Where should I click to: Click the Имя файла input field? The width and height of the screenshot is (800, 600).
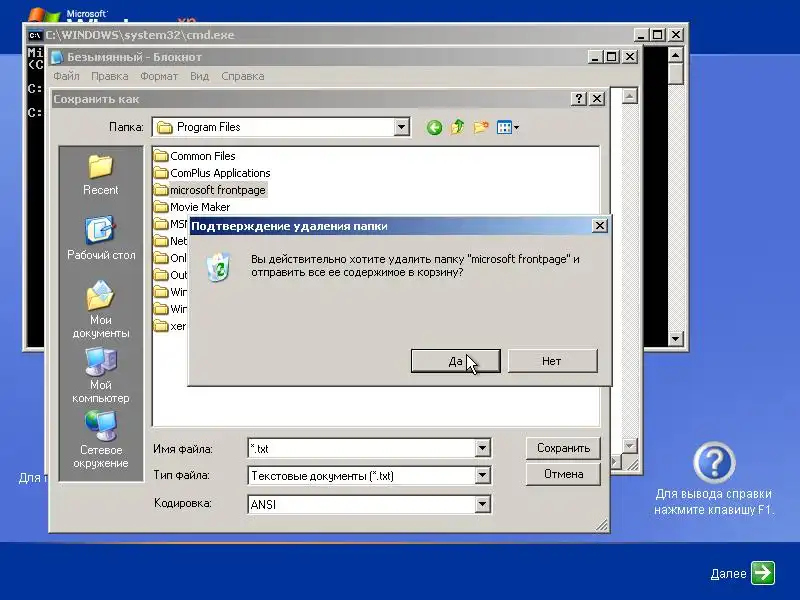[362, 448]
